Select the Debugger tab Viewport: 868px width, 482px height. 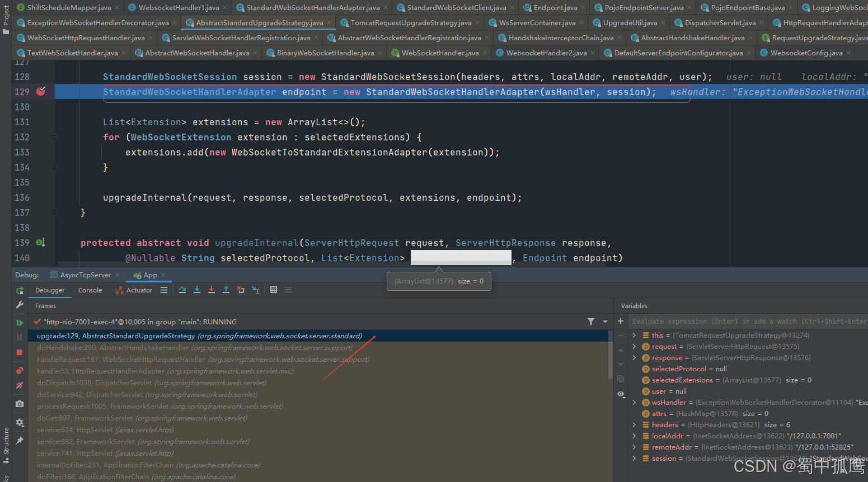pyautogui.click(x=50, y=290)
